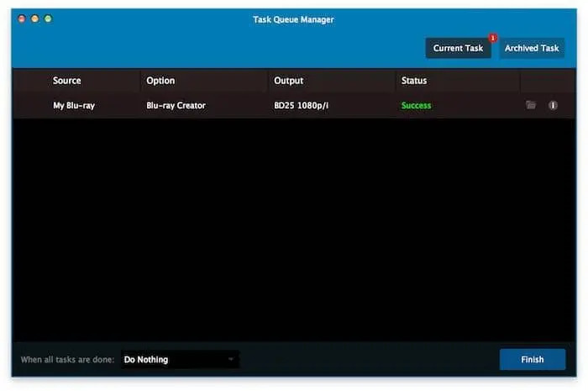The image size is (588, 391).
Task: Sort by the Status column header
Action: tap(414, 81)
